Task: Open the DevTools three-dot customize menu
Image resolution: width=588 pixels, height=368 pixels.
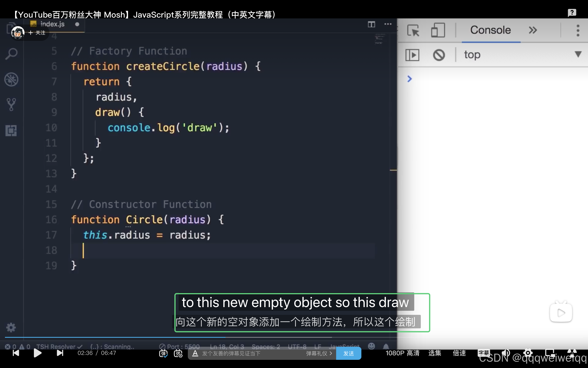Action: [578, 30]
